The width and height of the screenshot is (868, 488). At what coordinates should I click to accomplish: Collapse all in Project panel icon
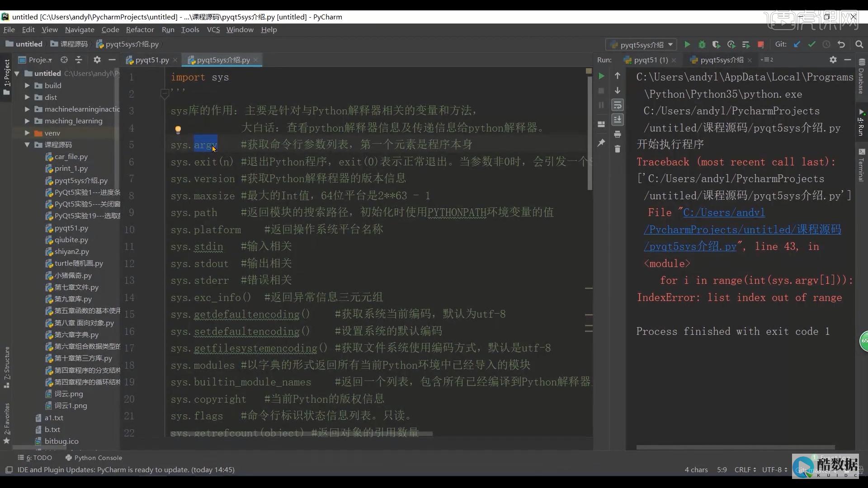79,60
